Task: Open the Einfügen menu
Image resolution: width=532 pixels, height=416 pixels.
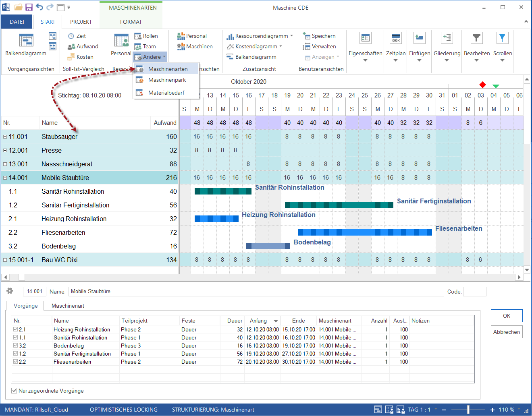Action: pos(420,47)
